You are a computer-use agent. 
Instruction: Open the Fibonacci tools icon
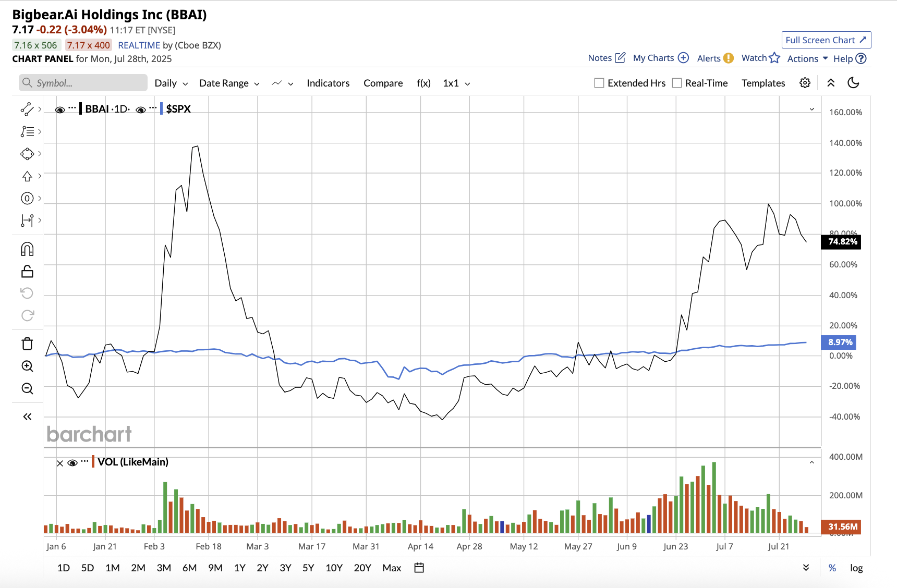point(27,131)
